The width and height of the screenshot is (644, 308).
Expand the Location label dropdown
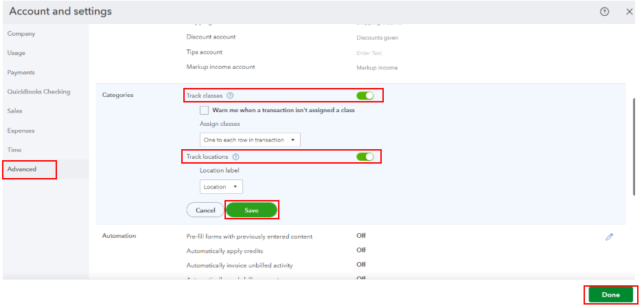[221, 186]
